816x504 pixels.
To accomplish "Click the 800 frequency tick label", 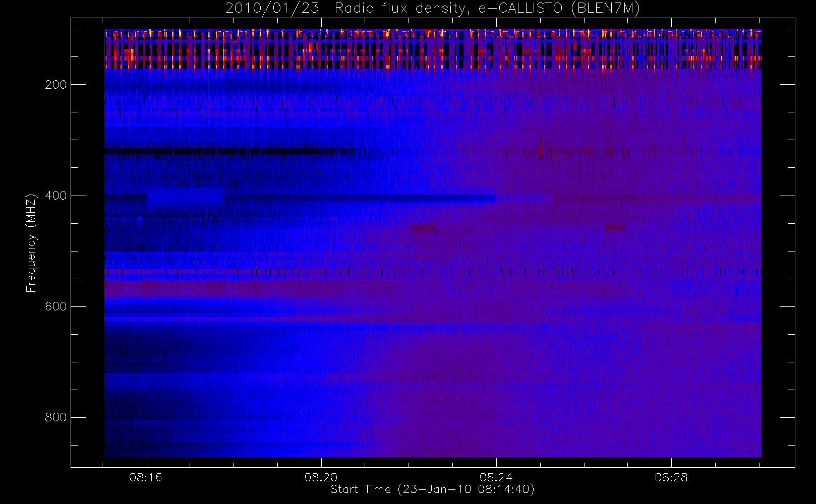I will pyautogui.click(x=56, y=417).
